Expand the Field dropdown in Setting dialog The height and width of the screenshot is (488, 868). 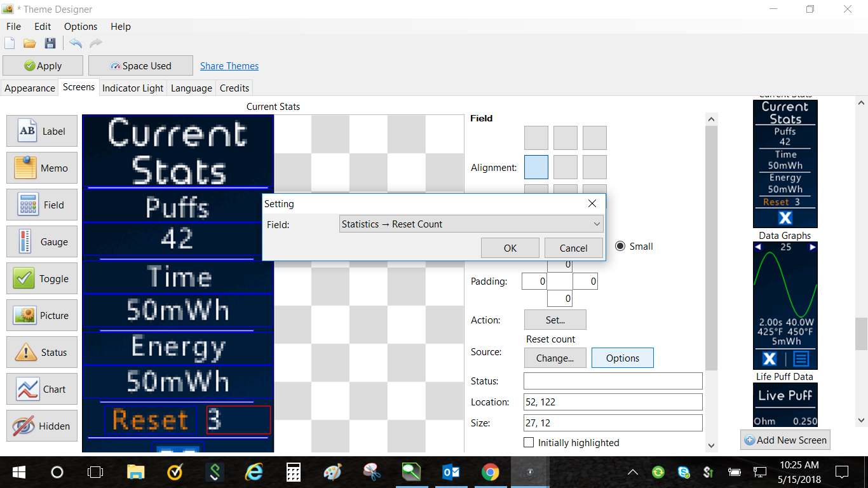471,224
